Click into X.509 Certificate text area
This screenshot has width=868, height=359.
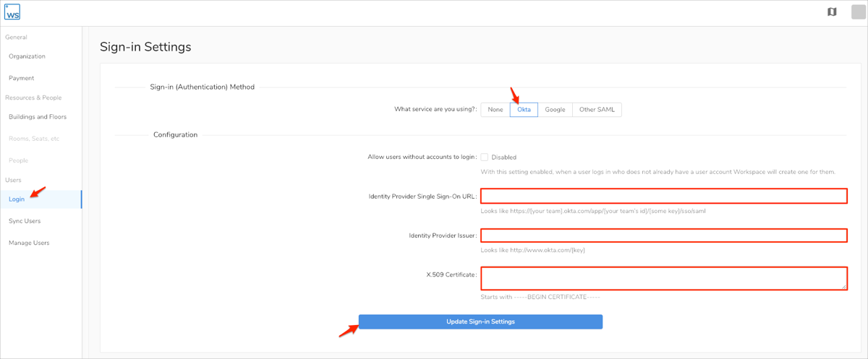pyautogui.click(x=663, y=278)
